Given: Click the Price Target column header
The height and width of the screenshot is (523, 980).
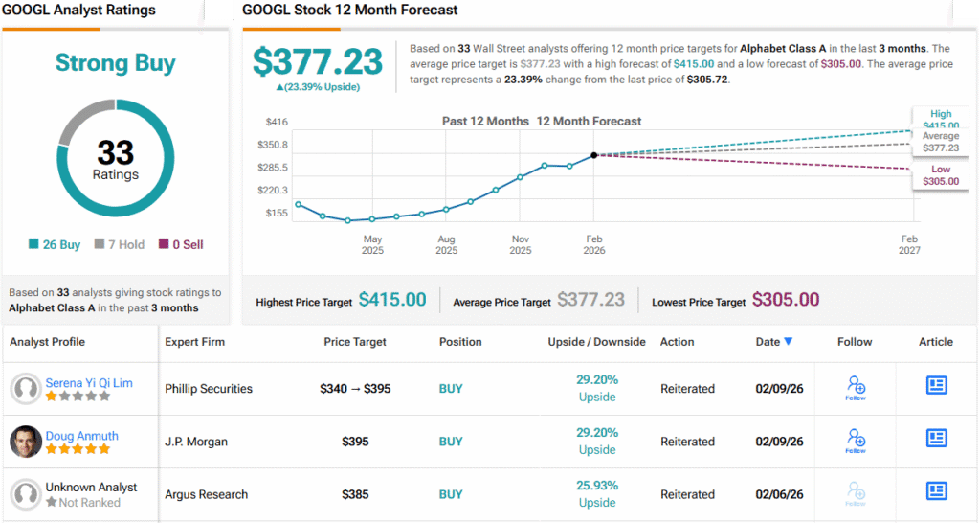Looking at the screenshot, I should 354,342.
